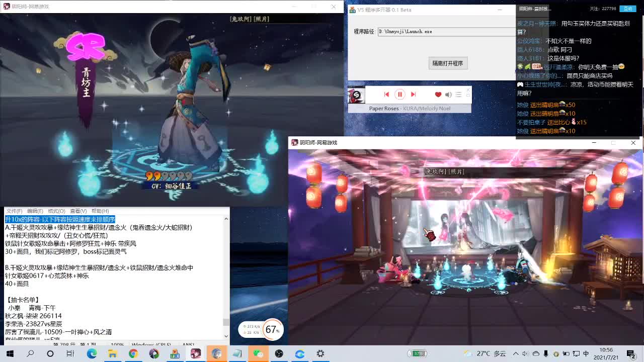Screen dimensions: 644x362
Task: Close the left 阴阳师 game window
Action: (333, 7)
